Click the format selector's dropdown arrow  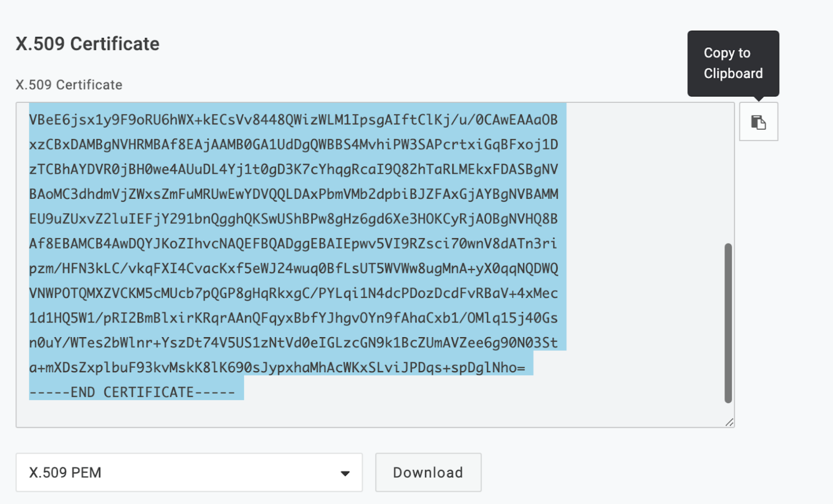345,473
